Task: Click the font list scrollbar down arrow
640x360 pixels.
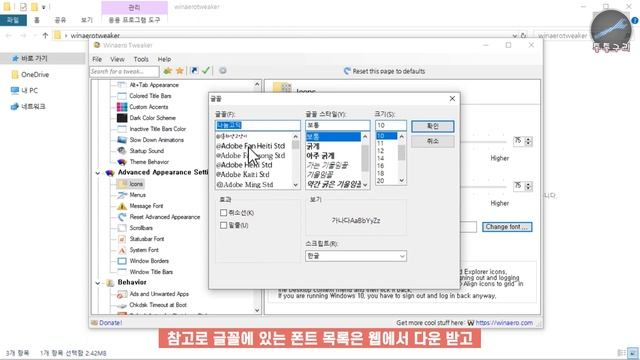Action: pos(296,185)
